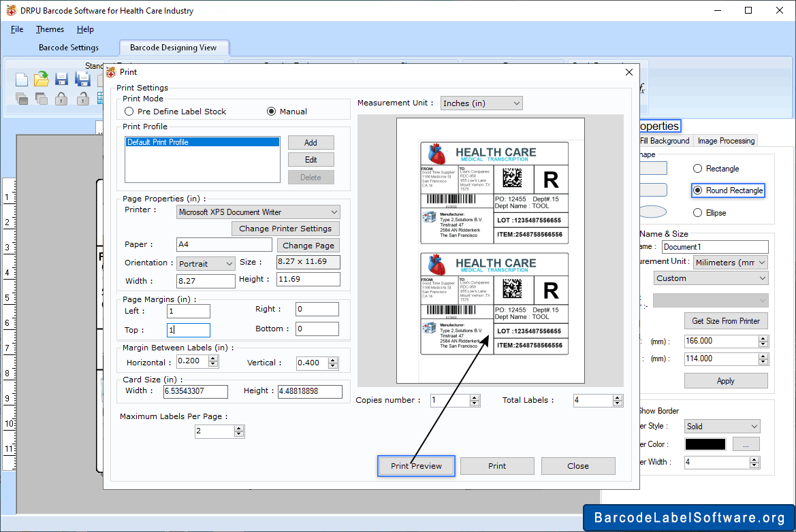Open the Printer dropdown list
796x532 pixels.
click(x=258, y=212)
